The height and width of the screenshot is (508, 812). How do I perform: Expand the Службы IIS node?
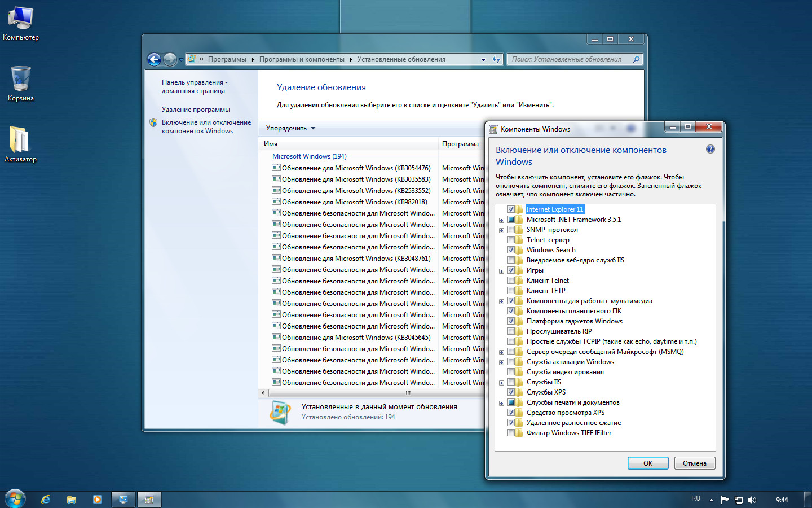point(501,383)
